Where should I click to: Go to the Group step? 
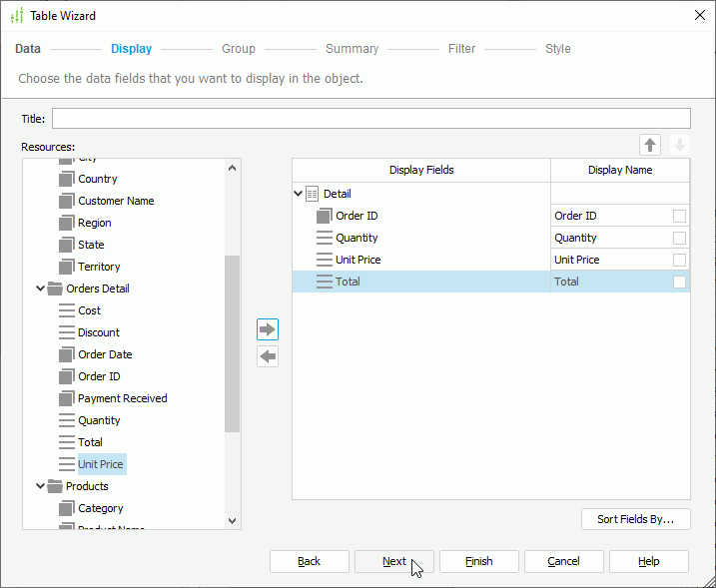click(x=239, y=49)
